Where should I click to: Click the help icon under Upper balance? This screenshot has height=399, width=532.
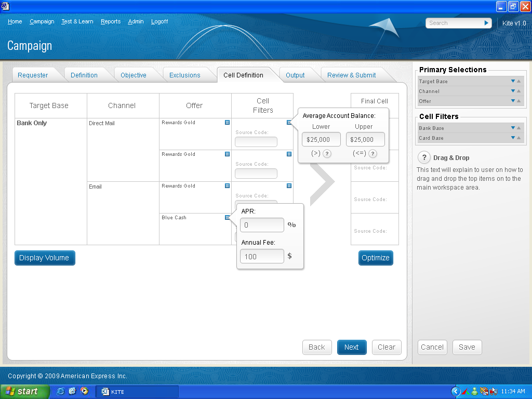pos(372,153)
